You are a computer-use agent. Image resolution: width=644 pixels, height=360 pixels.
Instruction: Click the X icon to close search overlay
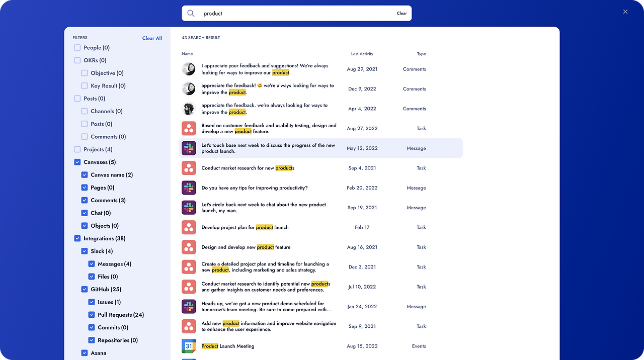pos(625,12)
